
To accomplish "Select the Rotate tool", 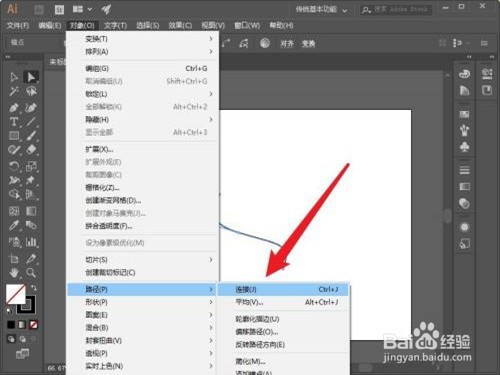I will [x=14, y=166].
